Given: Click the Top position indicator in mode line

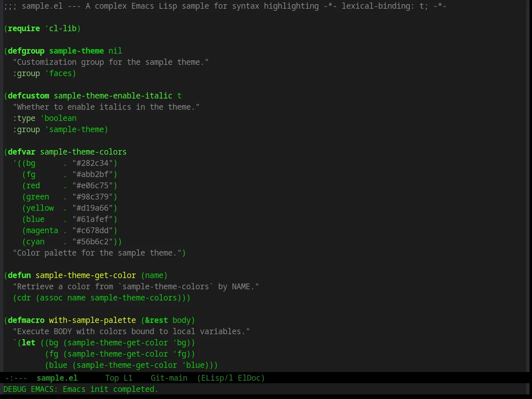Looking at the screenshot, I should point(112,378).
